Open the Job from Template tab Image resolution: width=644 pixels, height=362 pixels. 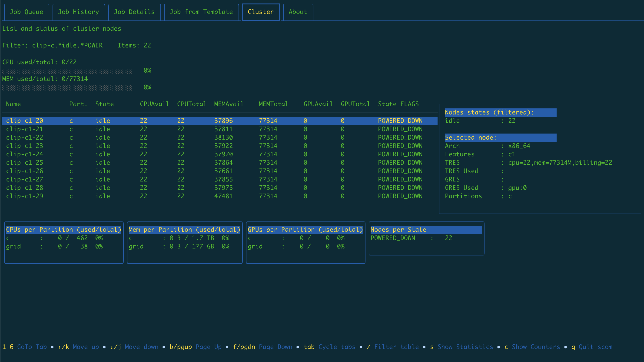click(201, 12)
